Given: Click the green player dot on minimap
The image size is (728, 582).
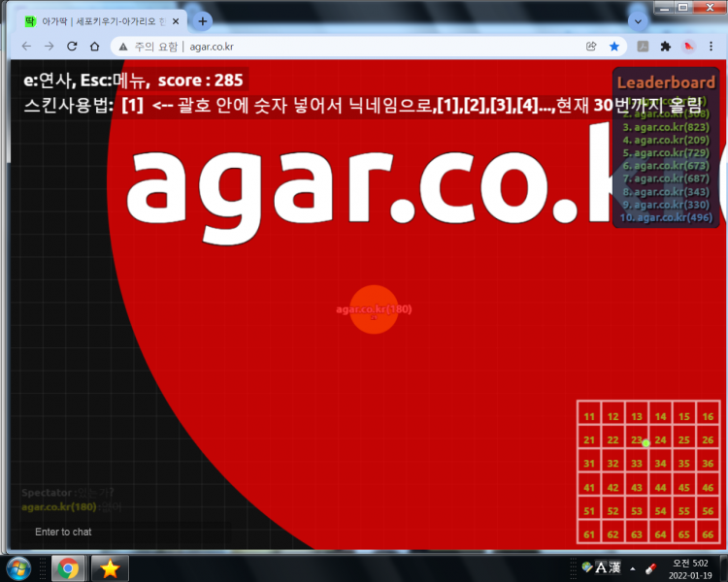Looking at the screenshot, I should click(x=645, y=443).
